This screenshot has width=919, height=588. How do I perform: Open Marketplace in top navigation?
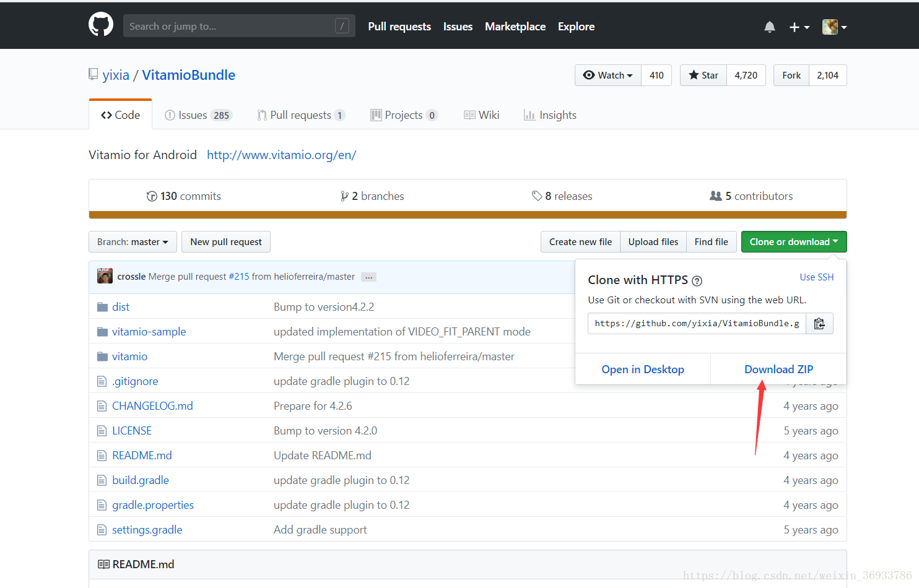click(515, 27)
